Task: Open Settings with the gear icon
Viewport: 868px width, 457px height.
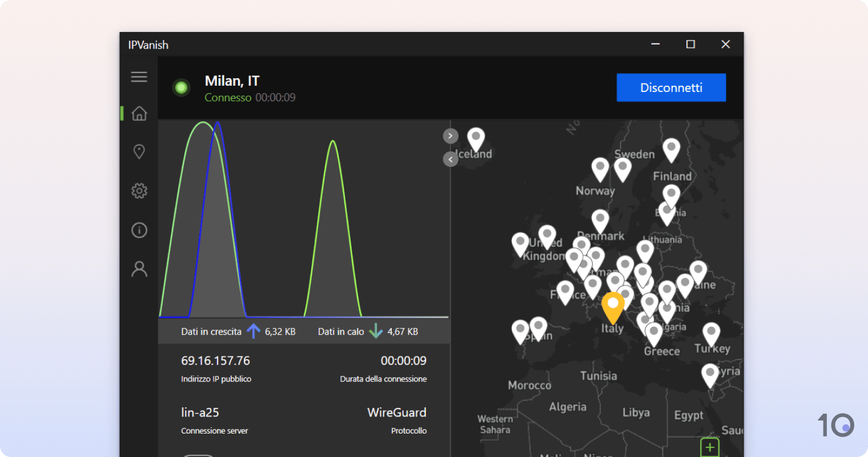Action: [x=139, y=190]
